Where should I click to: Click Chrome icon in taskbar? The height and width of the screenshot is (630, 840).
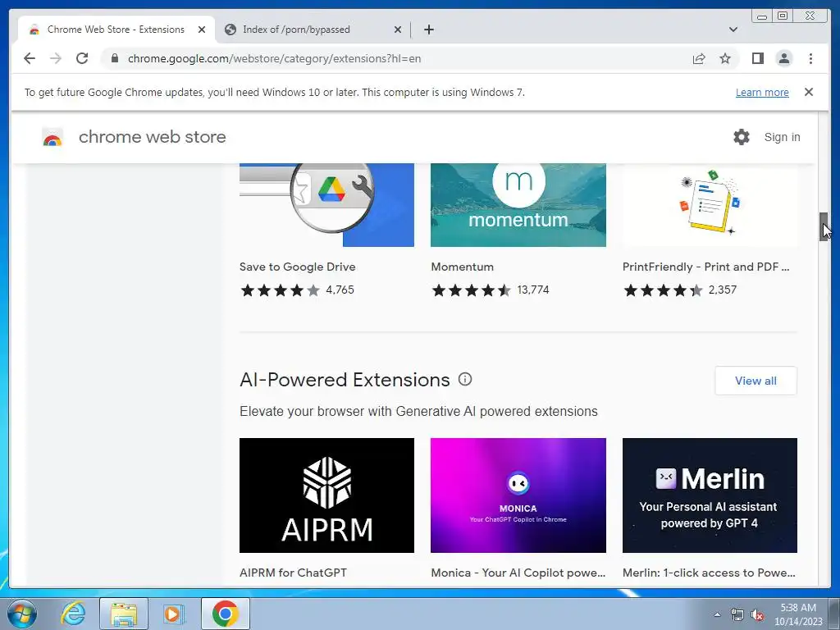pyautogui.click(x=225, y=614)
